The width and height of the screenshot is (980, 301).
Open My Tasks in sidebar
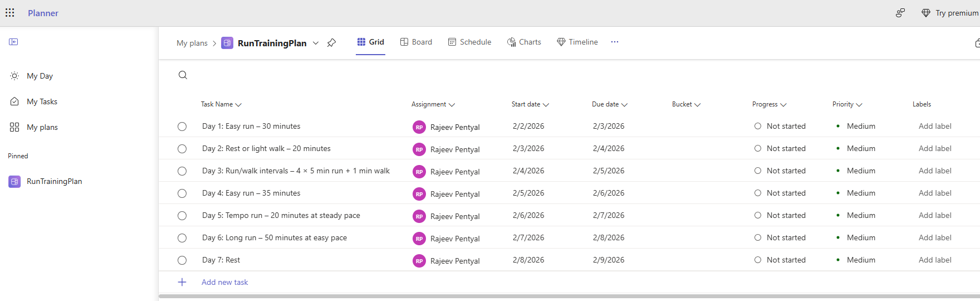[42, 101]
